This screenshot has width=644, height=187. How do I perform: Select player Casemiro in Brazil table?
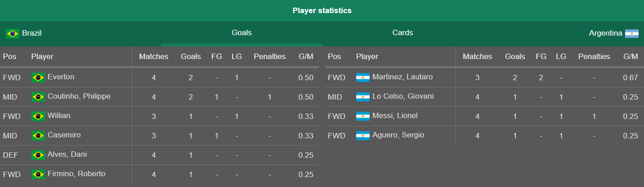pyautogui.click(x=64, y=135)
